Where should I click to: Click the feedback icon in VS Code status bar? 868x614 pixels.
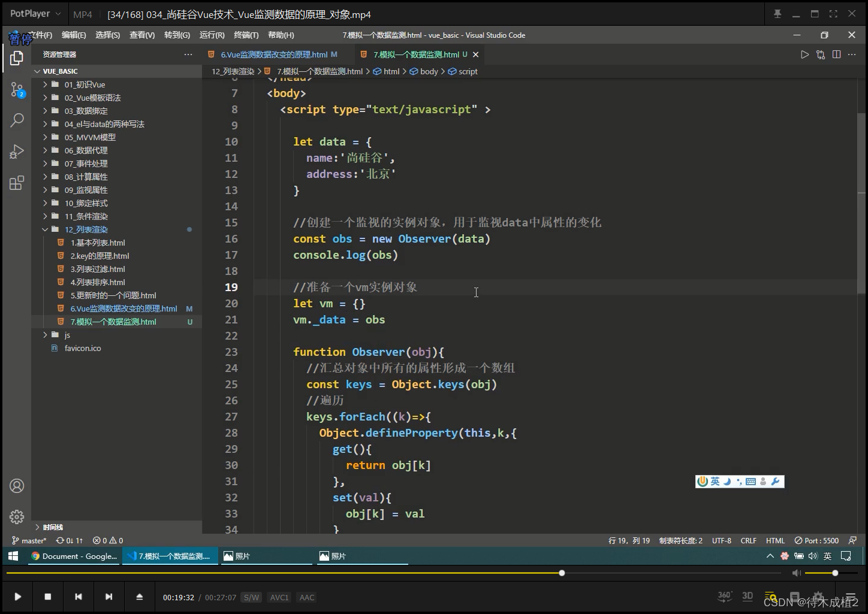[x=852, y=540]
